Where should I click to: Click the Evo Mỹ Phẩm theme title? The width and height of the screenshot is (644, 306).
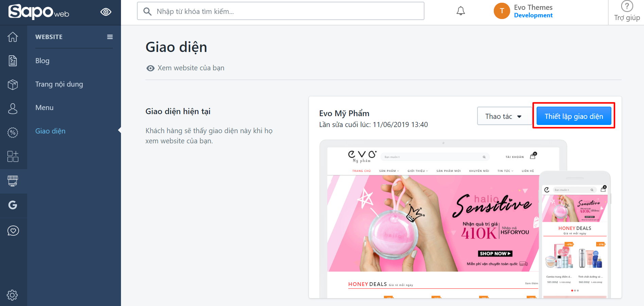tap(344, 113)
